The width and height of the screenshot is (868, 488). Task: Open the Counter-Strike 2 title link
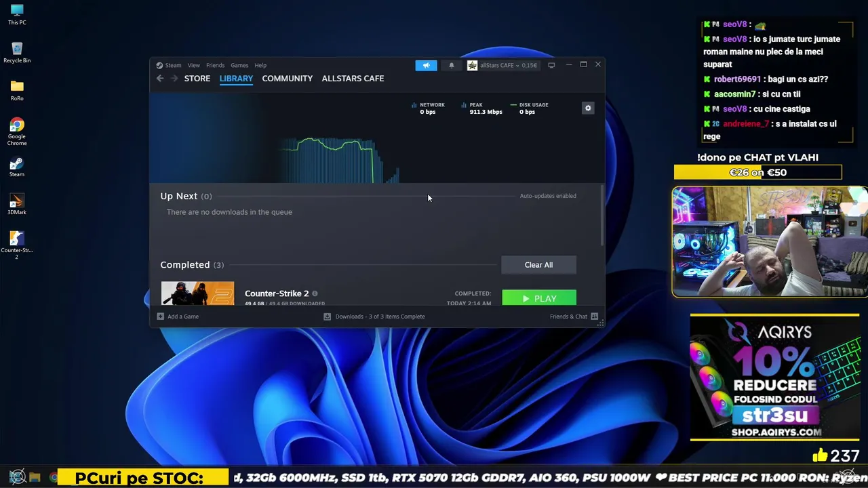point(277,293)
